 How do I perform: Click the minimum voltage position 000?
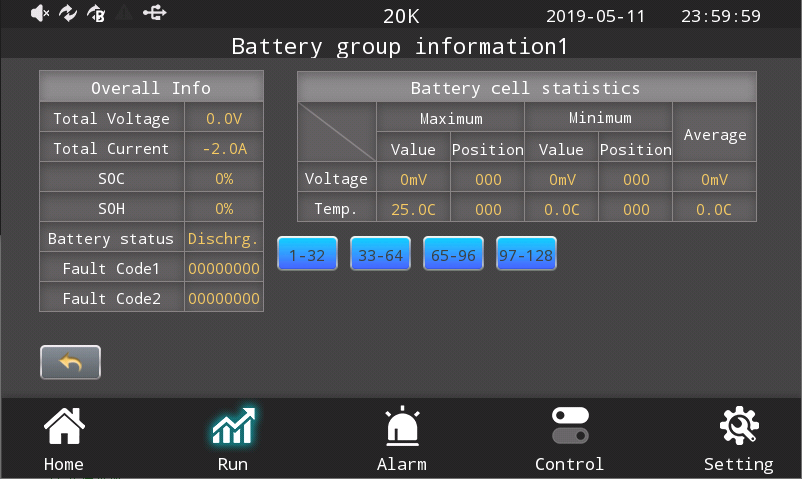point(636,180)
